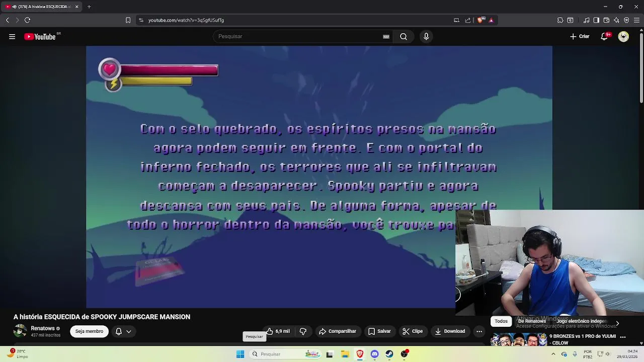Switch the POR PTB2 input language

(588, 354)
